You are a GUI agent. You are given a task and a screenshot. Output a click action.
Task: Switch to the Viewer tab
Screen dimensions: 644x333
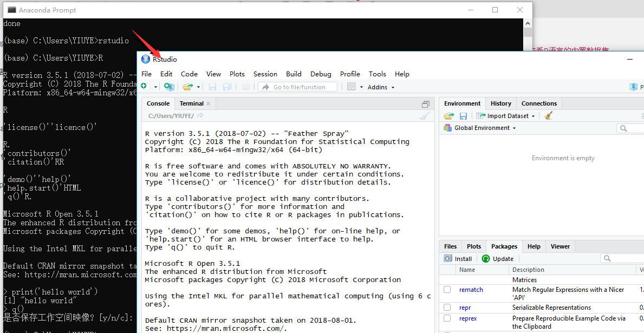[560, 246]
